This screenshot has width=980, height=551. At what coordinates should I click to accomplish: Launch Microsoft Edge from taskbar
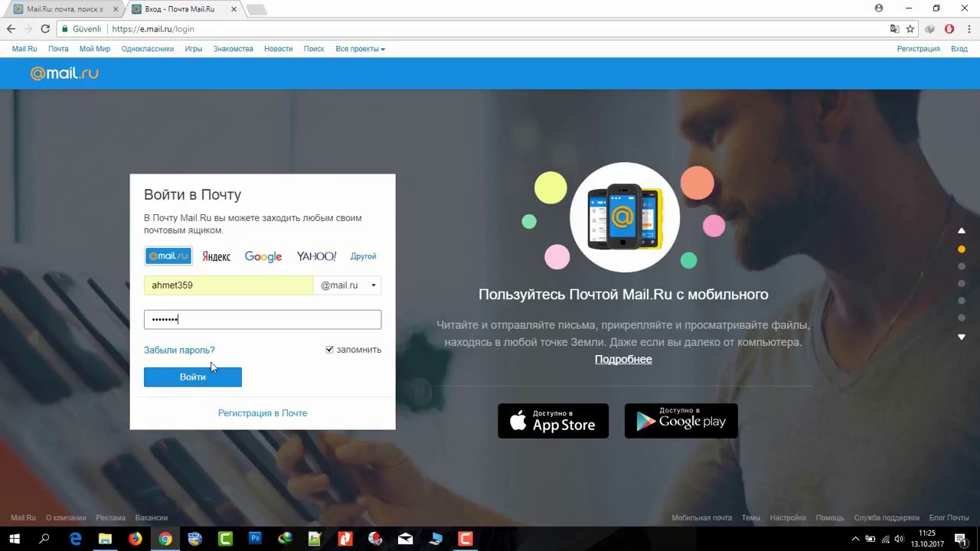75,539
